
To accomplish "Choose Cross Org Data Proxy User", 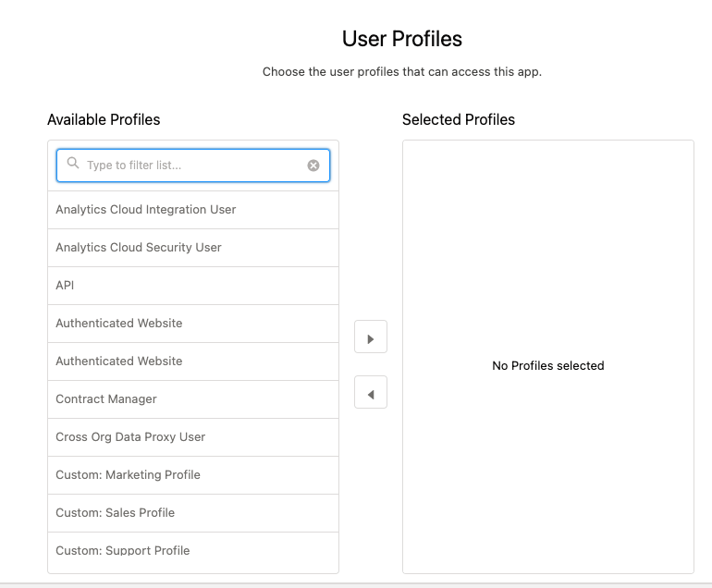I will [x=130, y=437].
